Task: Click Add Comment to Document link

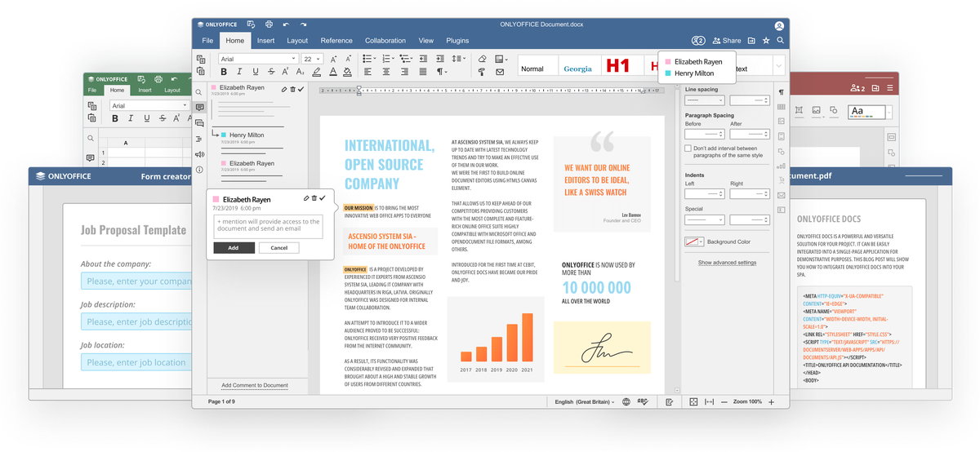Action: click(x=255, y=385)
